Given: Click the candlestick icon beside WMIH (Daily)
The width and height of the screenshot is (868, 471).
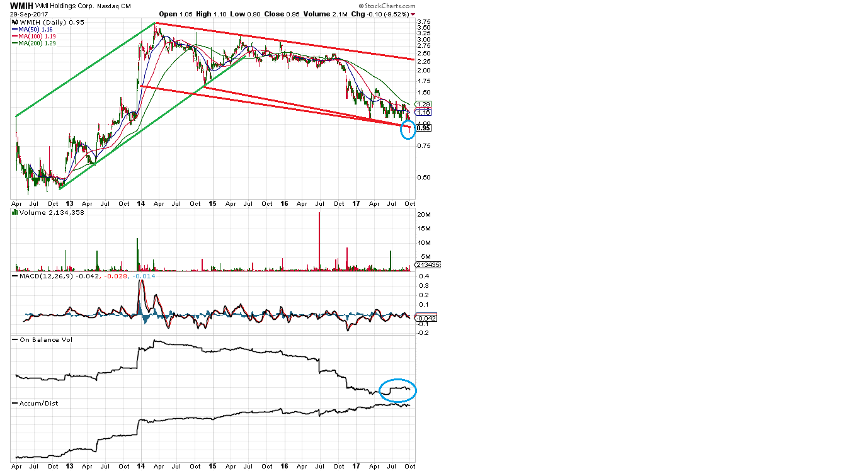Looking at the screenshot, I should (14, 22).
